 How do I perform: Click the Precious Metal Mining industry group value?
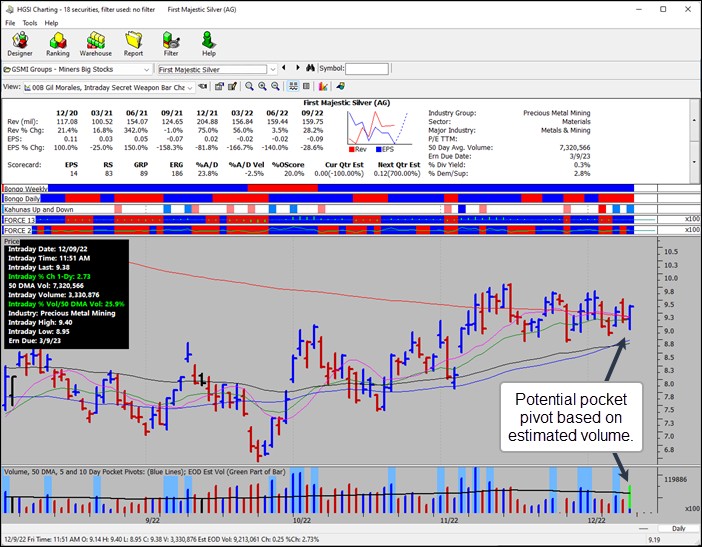point(556,113)
